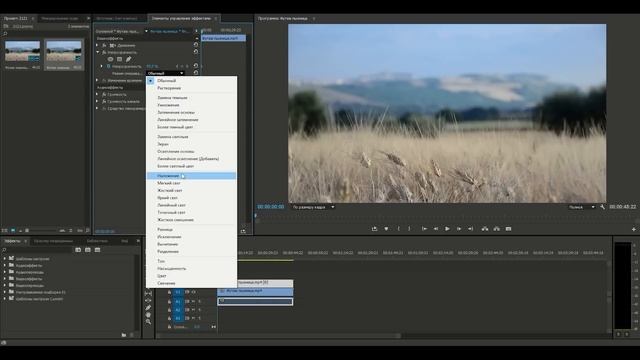Toggle V1 track output eye
Viewport: 640px width, 360px height.
[x=193, y=292]
